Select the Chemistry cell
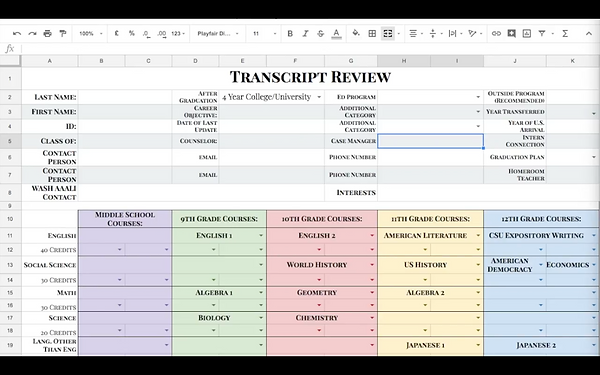The image size is (600, 375). (322, 318)
